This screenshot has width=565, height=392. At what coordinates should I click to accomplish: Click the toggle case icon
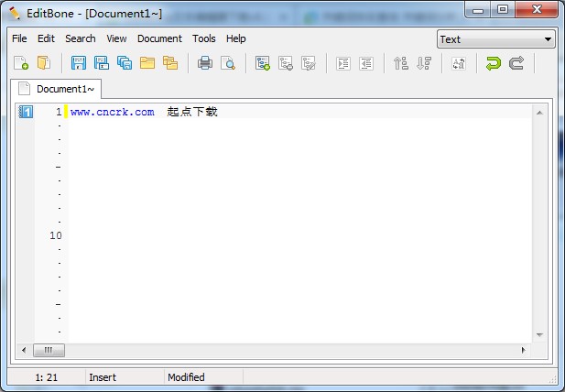click(x=459, y=63)
